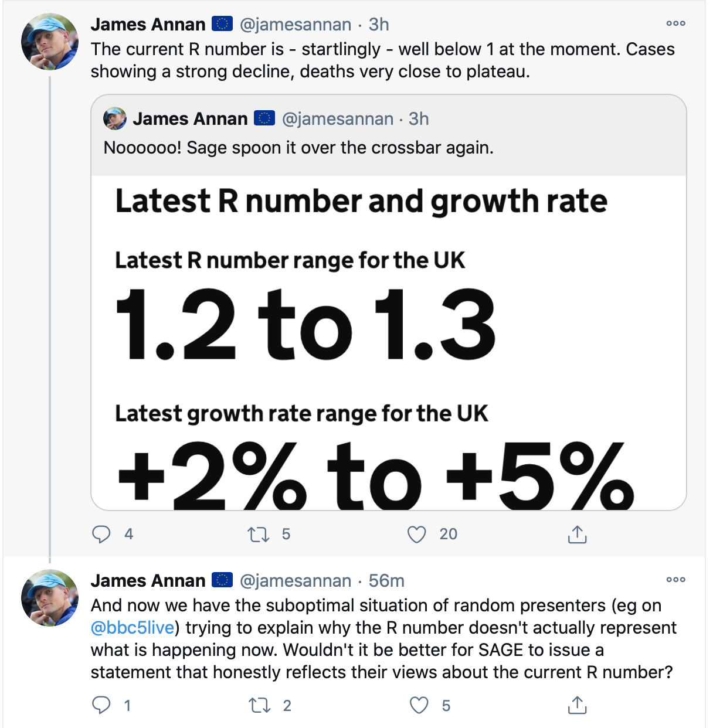
Task: Retweet the first James Annan tweet
Action: (x=258, y=534)
